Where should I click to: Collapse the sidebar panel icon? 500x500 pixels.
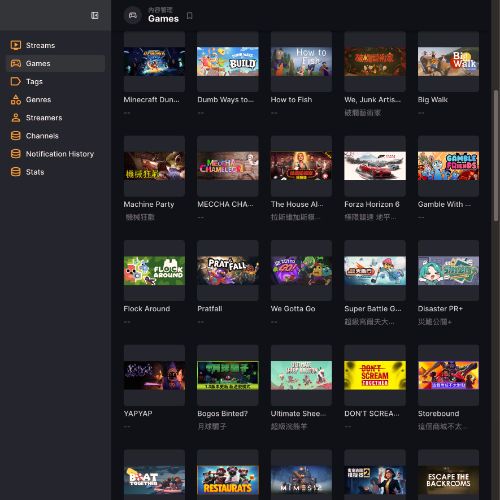[x=95, y=16]
